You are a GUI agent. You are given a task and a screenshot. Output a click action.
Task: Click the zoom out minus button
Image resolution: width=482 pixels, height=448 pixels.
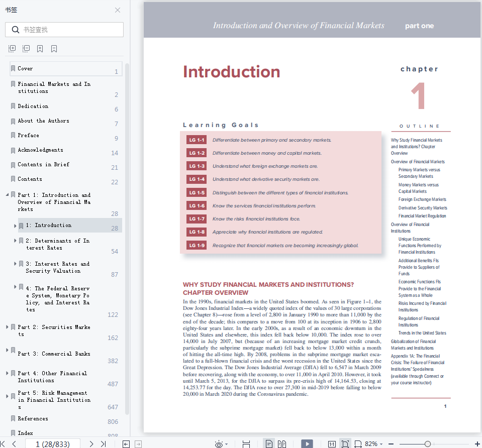[x=391, y=444]
